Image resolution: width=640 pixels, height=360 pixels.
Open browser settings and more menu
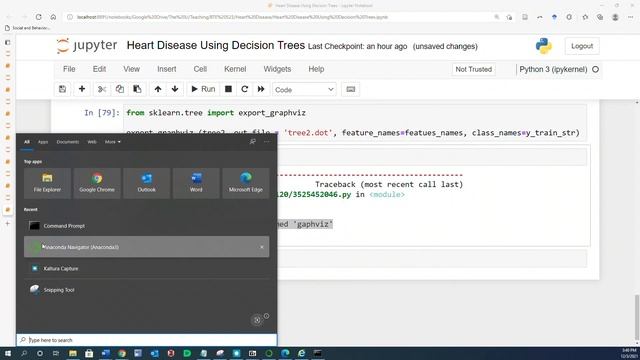[631, 17]
